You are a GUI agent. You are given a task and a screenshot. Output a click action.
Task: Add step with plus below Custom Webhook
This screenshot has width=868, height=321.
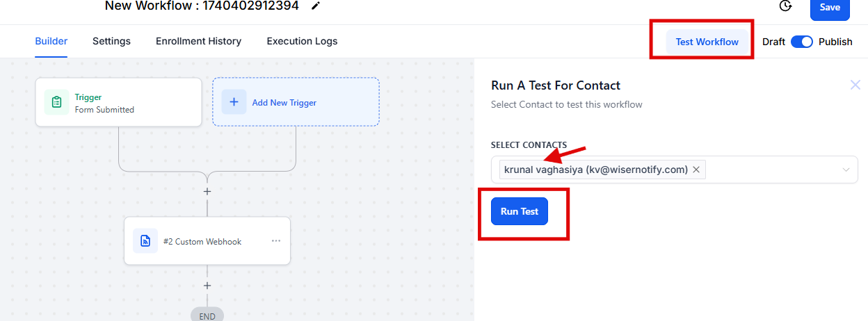[207, 286]
